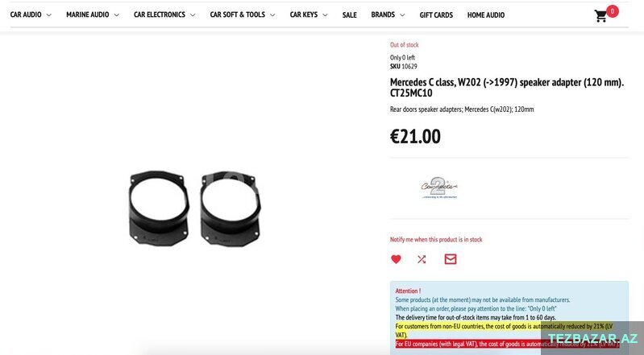Expand the Car Audio menu chevron
Viewport: 644px width, 355px height.
coord(49,15)
